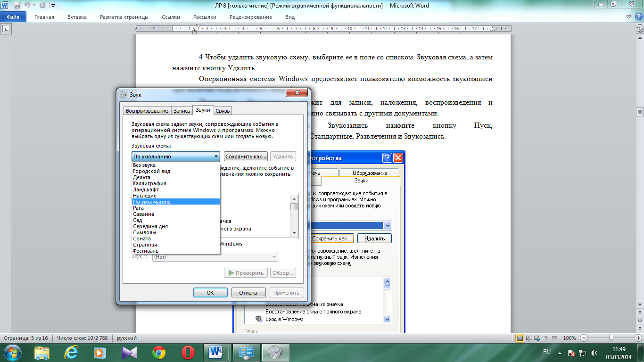Open Word Help question mark icon
Image resolution: width=644 pixels, height=362 pixels.
point(638,17)
